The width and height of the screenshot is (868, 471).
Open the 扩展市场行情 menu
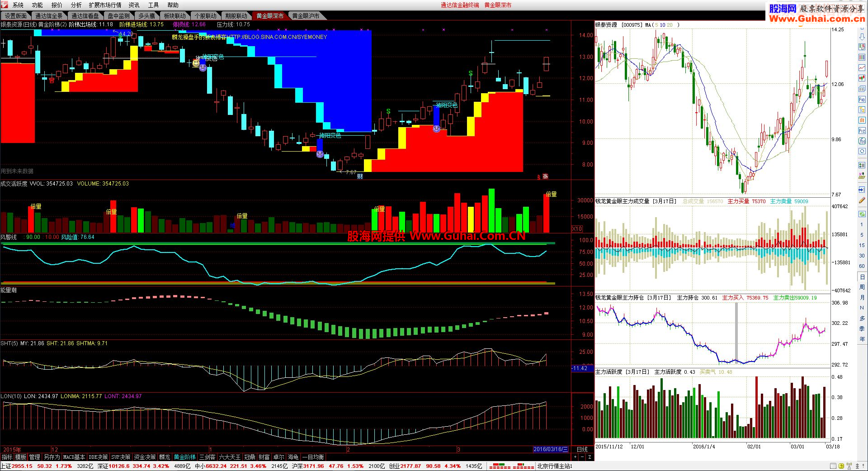coord(105,5)
